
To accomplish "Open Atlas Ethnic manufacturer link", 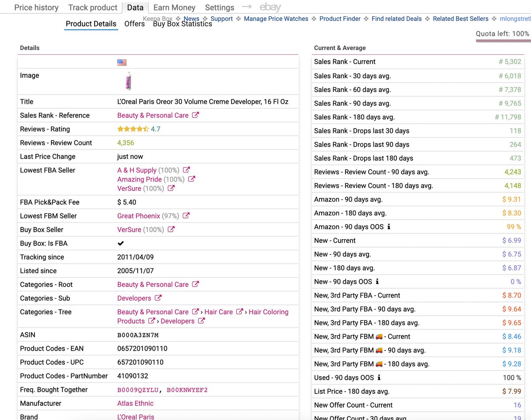I will pyautogui.click(x=135, y=403).
